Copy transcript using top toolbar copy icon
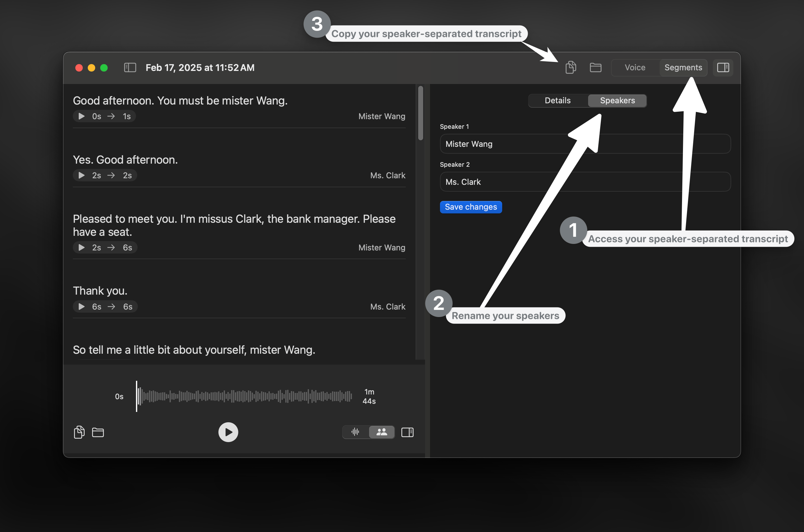 pos(571,67)
